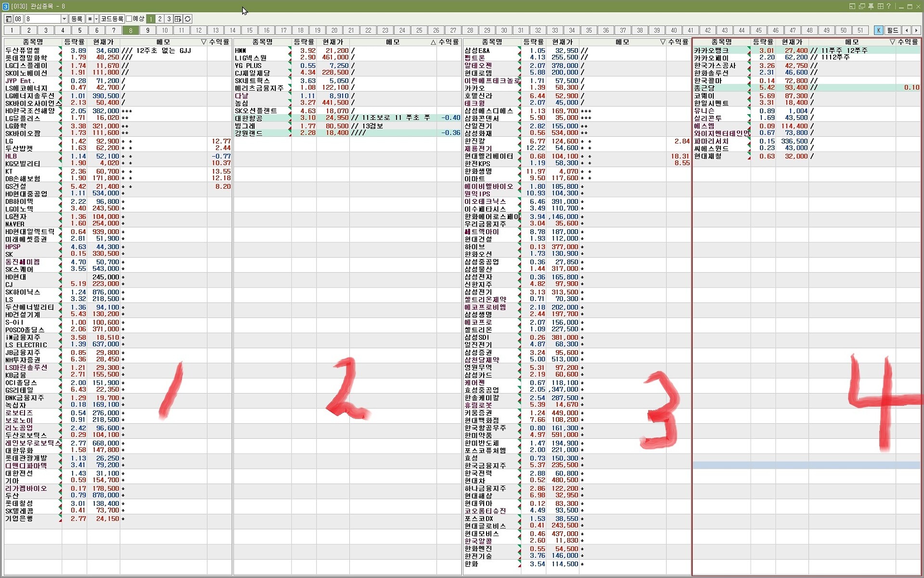Screen dimensions: 924x578
Task: Switch to column layout 2
Action: tap(160, 19)
